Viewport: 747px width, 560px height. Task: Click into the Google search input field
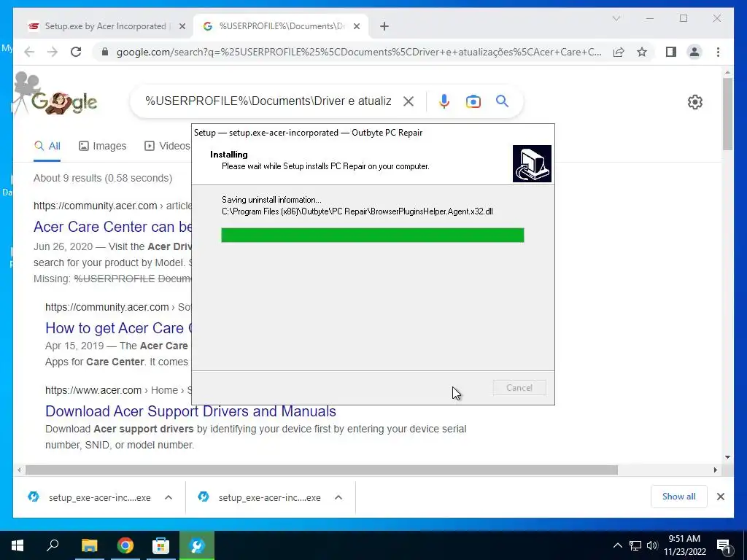point(268,101)
